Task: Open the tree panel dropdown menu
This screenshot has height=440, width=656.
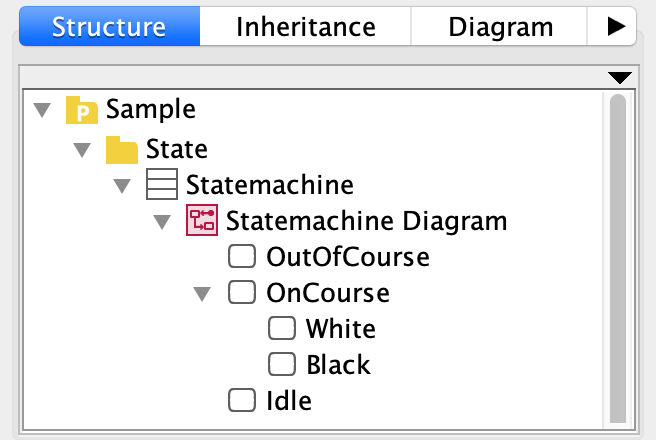Action: [x=620, y=77]
